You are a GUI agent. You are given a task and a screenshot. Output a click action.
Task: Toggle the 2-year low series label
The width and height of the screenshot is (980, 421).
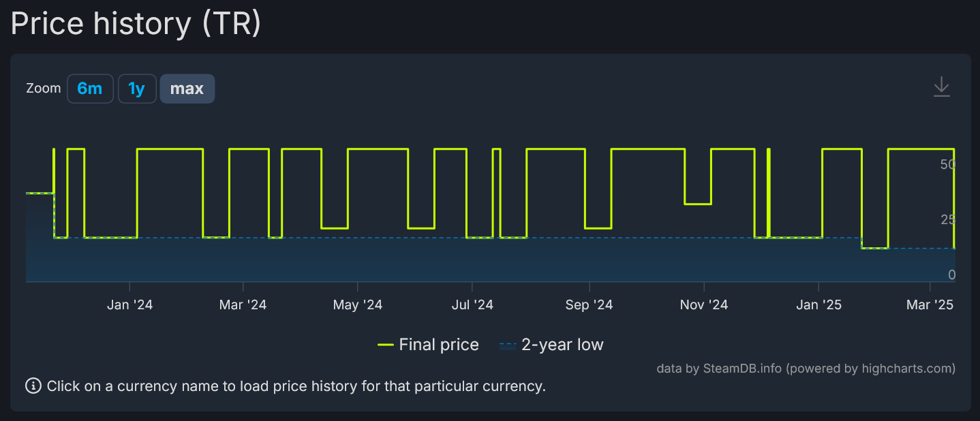click(562, 345)
